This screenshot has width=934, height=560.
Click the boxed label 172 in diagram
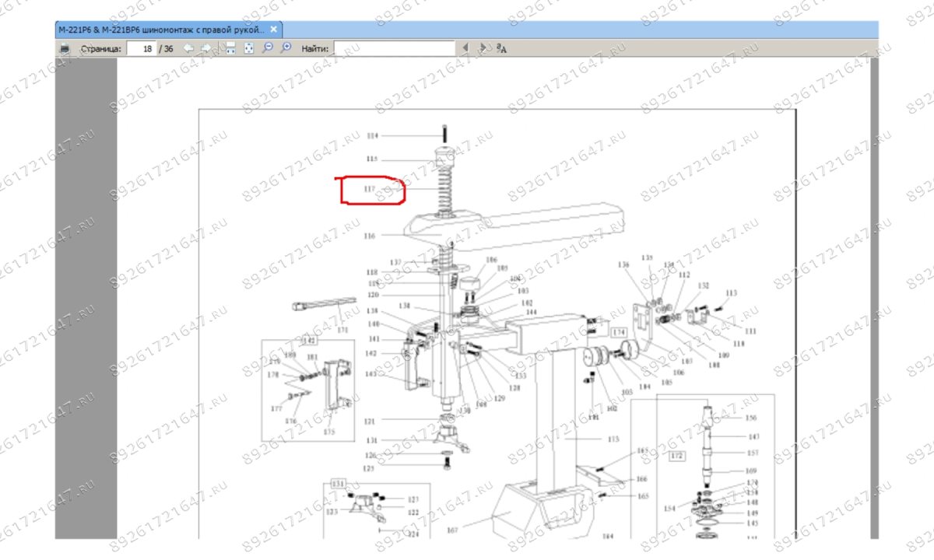[x=676, y=455]
